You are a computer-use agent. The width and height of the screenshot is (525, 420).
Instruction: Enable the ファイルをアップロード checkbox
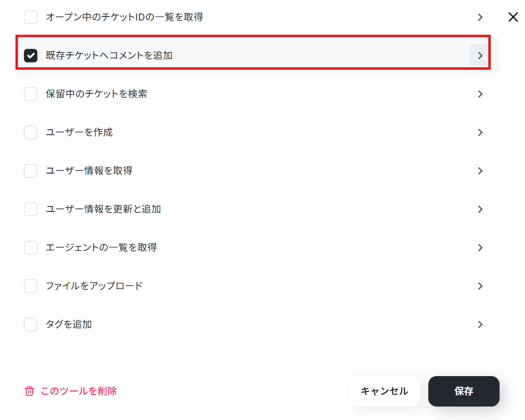pyautogui.click(x=31, y=286)
